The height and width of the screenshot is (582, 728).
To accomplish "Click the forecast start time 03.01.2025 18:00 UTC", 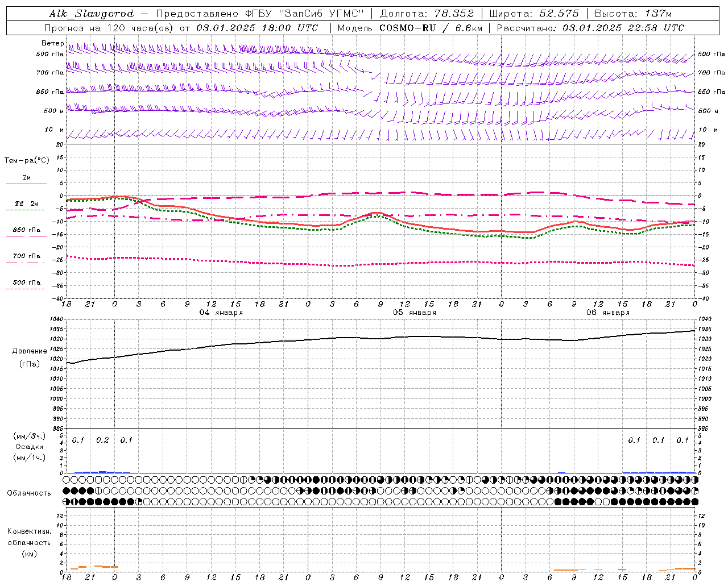I will tap(257, 28).
